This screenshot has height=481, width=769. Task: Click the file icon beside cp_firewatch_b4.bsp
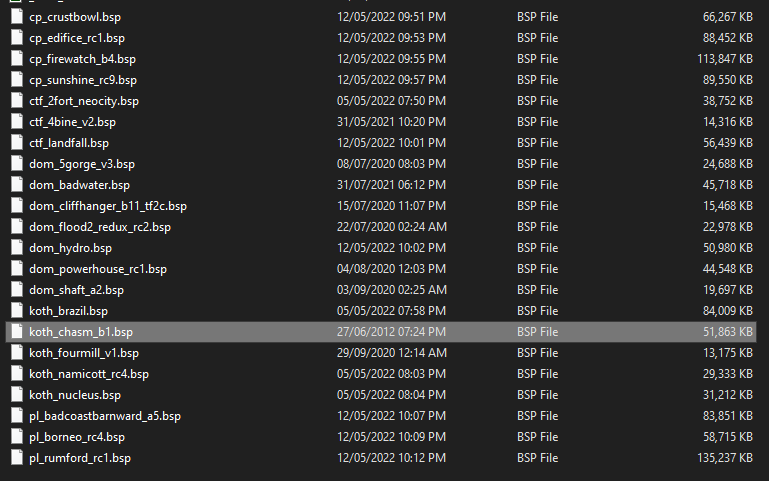click(x=17, y=59)
